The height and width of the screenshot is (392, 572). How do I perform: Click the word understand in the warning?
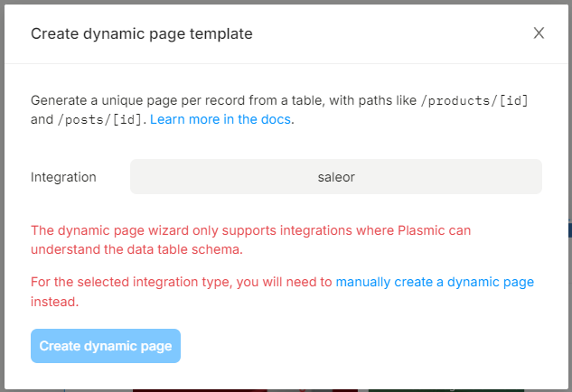(67, 249)
